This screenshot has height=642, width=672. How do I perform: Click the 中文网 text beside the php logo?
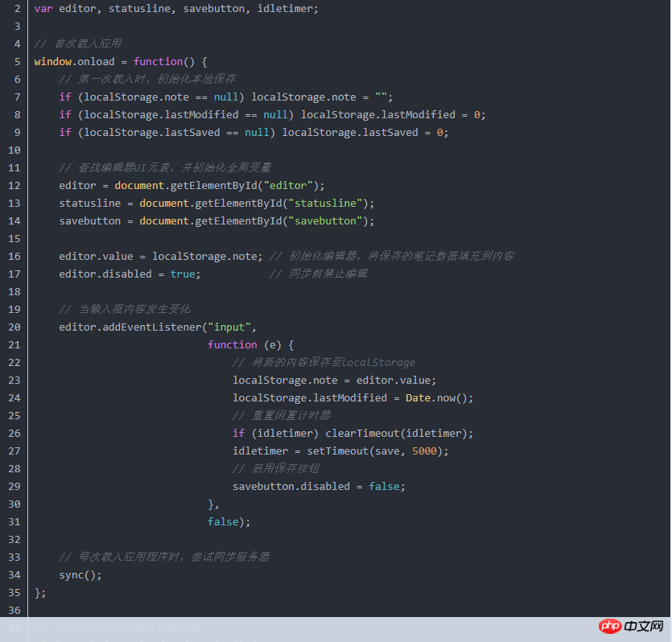click(x=642, y=627)
